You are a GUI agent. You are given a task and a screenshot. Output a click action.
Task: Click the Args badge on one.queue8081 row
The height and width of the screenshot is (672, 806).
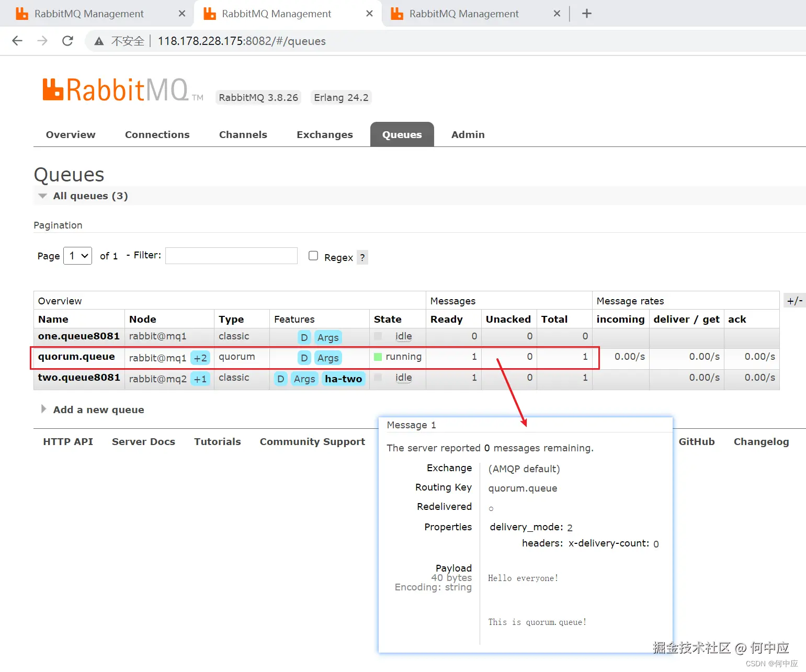(x=328, y=338)
